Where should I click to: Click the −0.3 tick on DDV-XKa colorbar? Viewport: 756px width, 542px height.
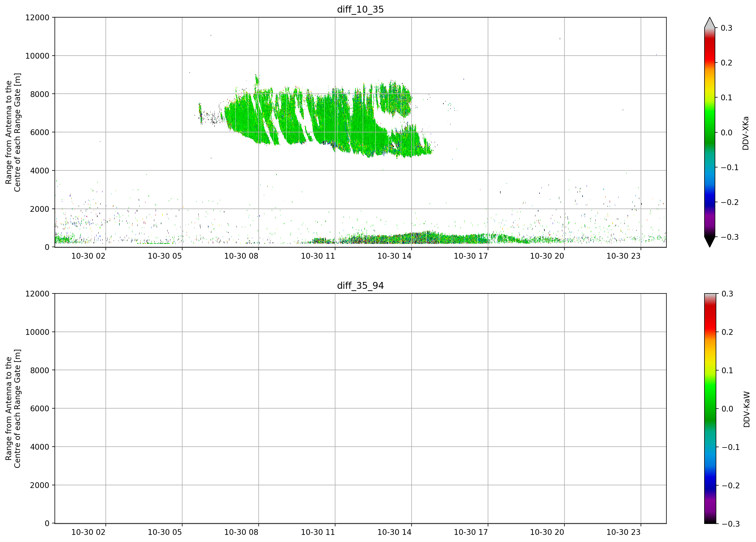[730, 237]
